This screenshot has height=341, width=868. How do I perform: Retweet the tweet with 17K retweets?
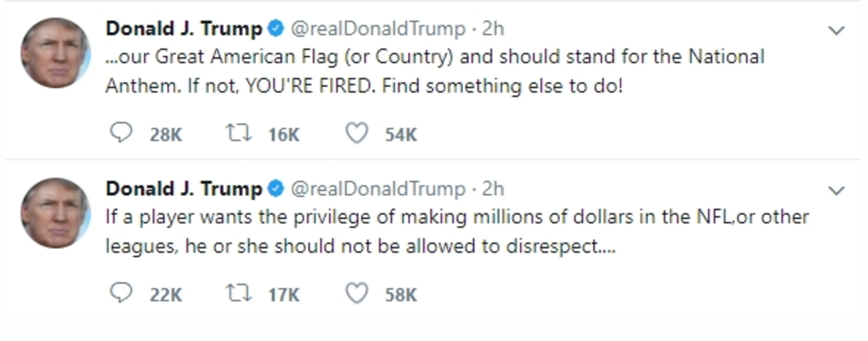[237, 294]
